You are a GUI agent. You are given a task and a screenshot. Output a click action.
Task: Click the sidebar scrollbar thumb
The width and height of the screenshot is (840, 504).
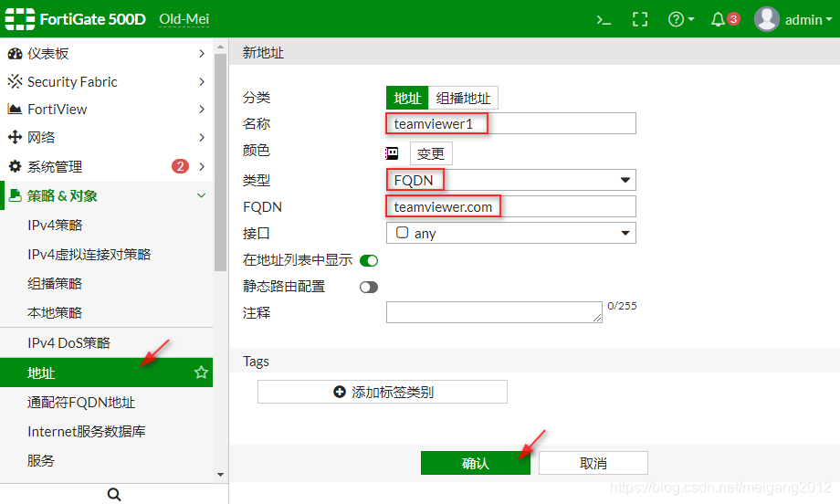point(220,163)
